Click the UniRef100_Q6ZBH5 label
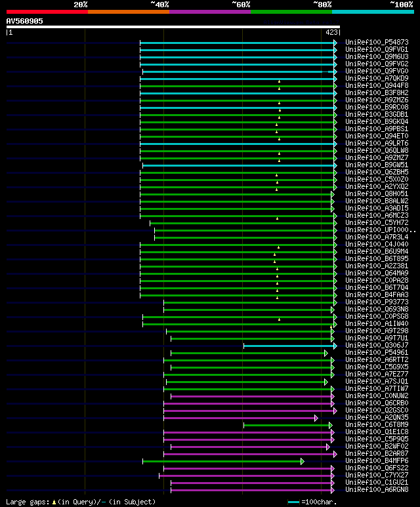The height and width of the screenshot is (507, 420). click(x=377, y=172)
